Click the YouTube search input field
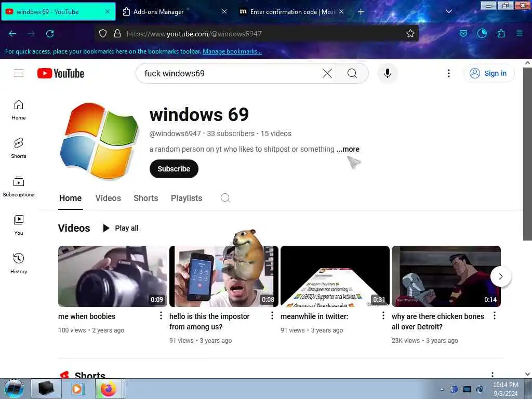 pyautogui.click(x=231, y=73)
